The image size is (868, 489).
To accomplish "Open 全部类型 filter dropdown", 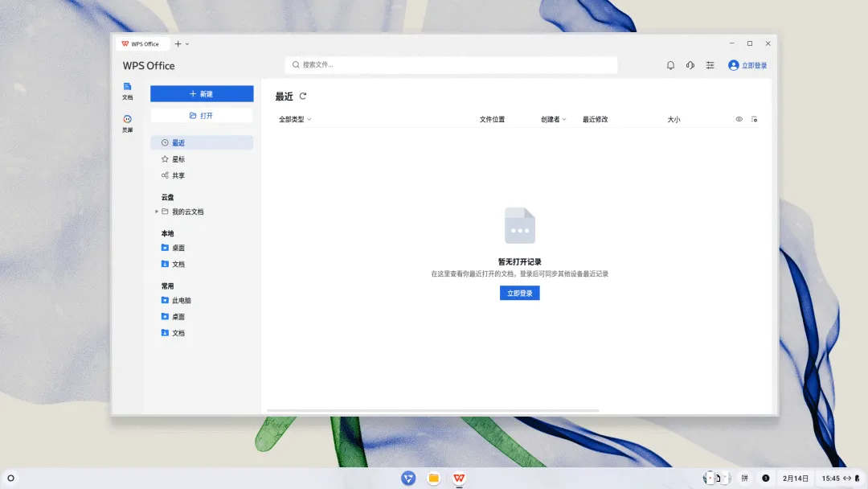I will [x=294, y=119].
